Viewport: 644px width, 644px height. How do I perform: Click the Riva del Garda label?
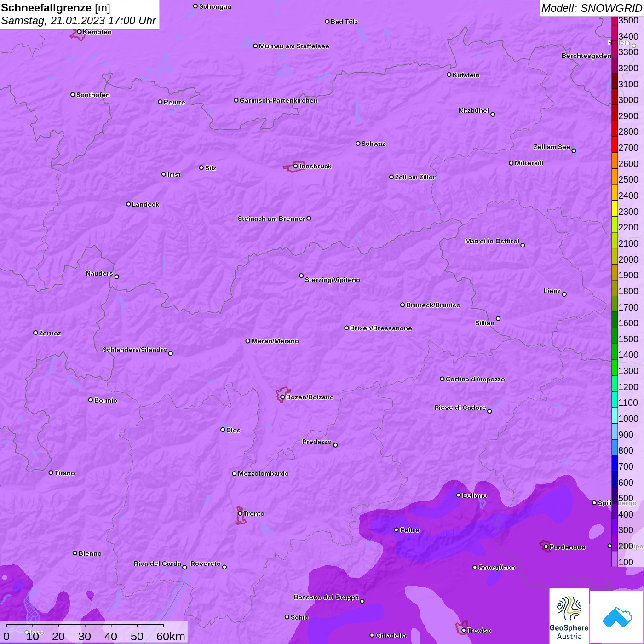(157, 563)
